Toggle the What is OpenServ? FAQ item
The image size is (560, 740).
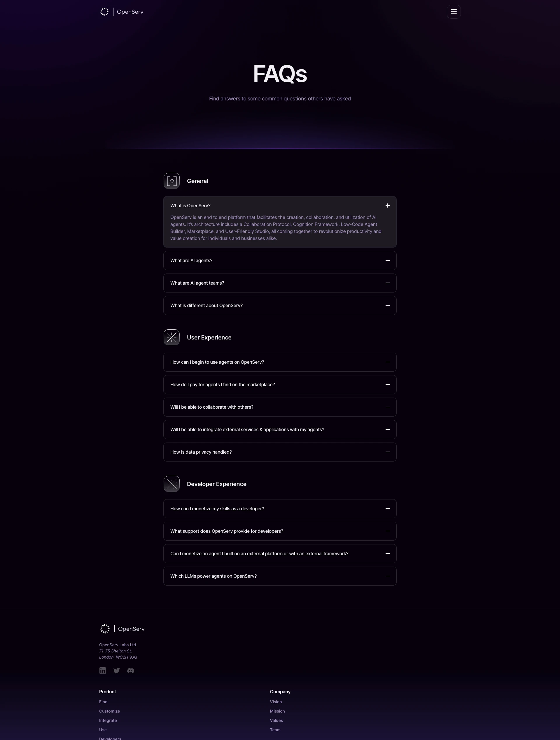coord(388,206)
